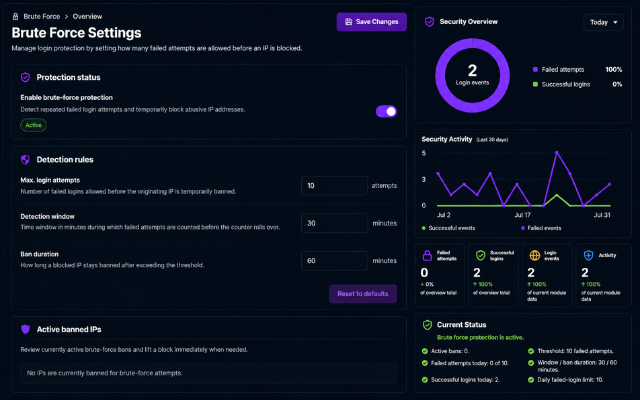640x400 pixels.
Task: Click the '100%' Failed attempts value
Action: pos(613,69)
